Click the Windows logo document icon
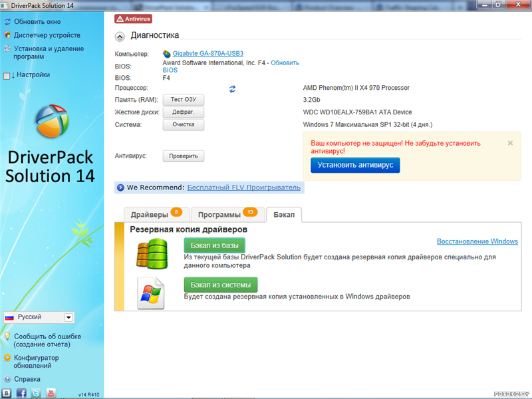 tap(151, 293)
